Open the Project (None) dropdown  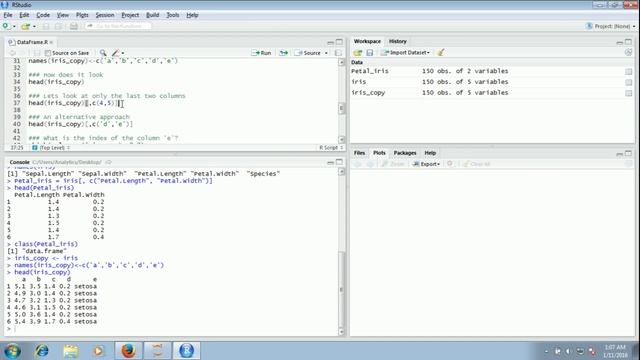611,26
